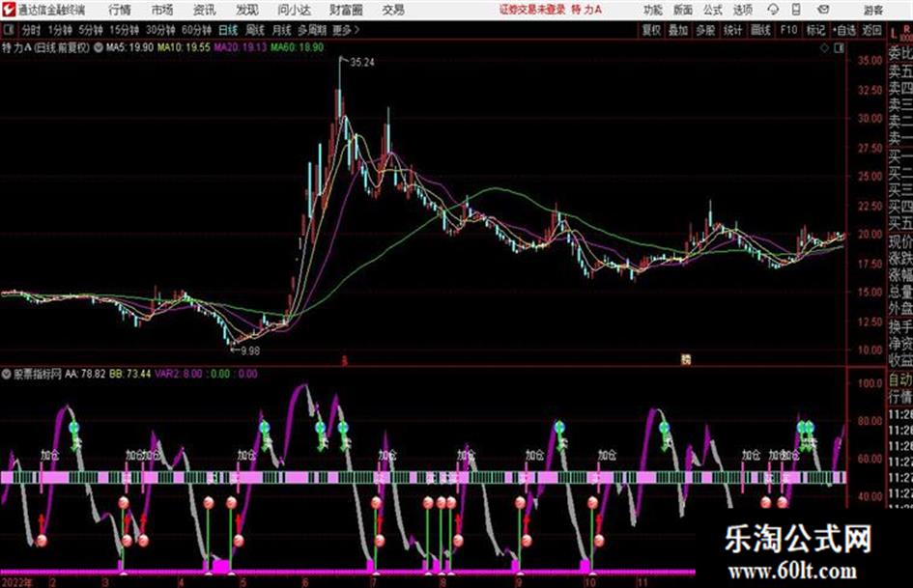Screen dimensions: 913x588
Task: Click the 复权 toolbar button
Action: 651,30
